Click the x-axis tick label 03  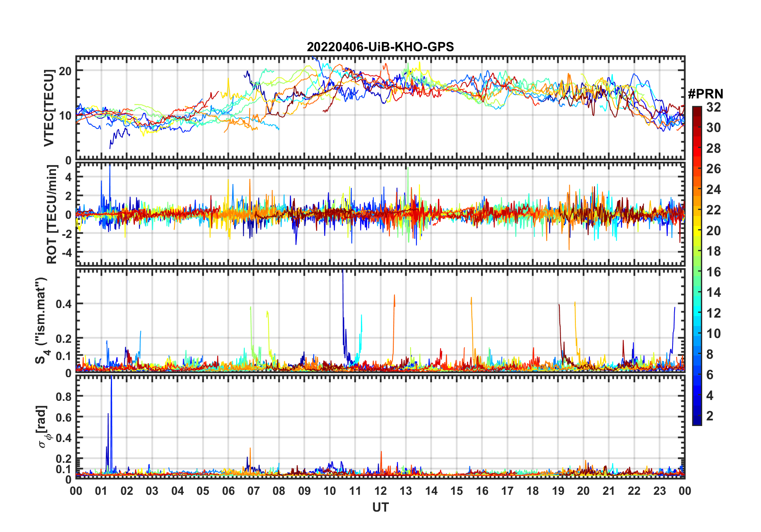click(x=152, y=491)
